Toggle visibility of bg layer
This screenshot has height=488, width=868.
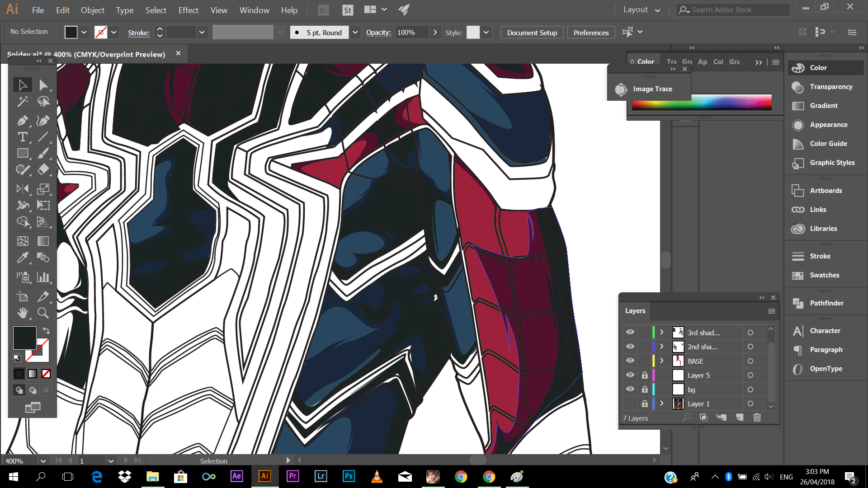pos(630,389)
